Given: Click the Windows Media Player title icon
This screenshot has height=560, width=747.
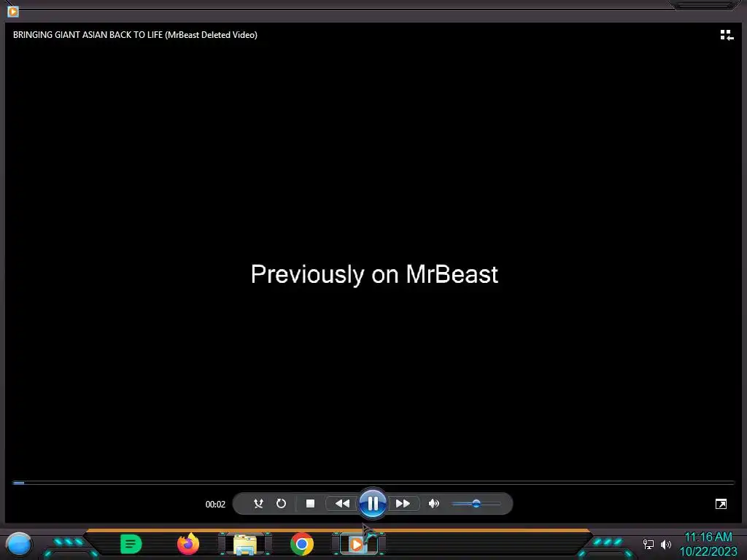Looking at the screenshot, I should pyautogui.click(x=13, y=11).
